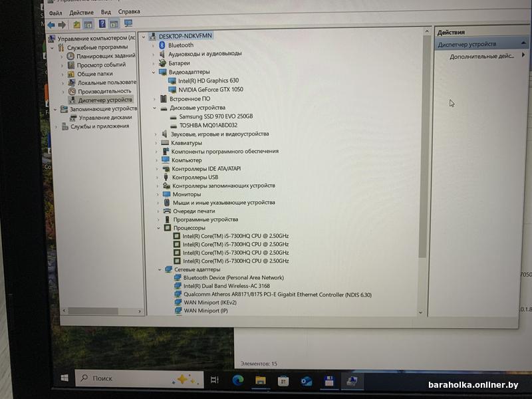The image size is (532, 399).
Task: Click the NVIDIA GeForce GTX 1050 adapter icon
Action: (172, 90)
